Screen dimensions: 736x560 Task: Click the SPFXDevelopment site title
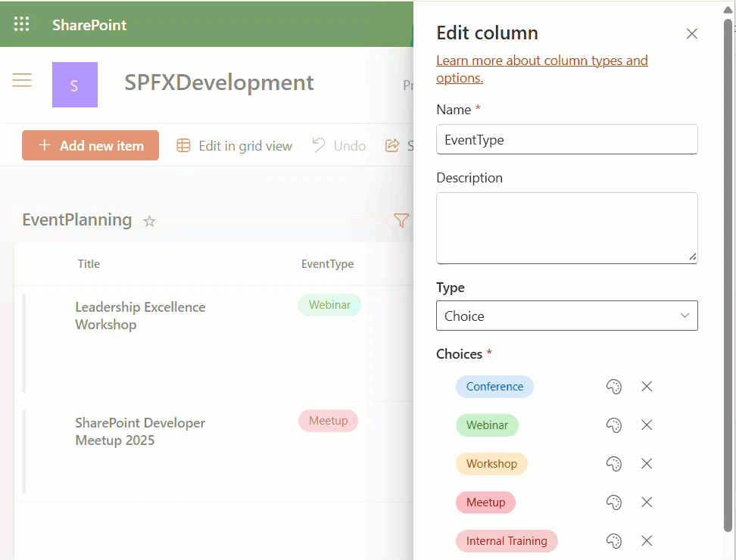(219, 82)
